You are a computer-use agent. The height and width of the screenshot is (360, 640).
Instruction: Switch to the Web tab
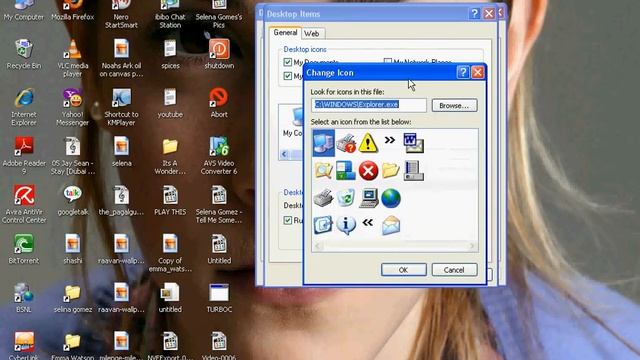(x=311, y=33)
